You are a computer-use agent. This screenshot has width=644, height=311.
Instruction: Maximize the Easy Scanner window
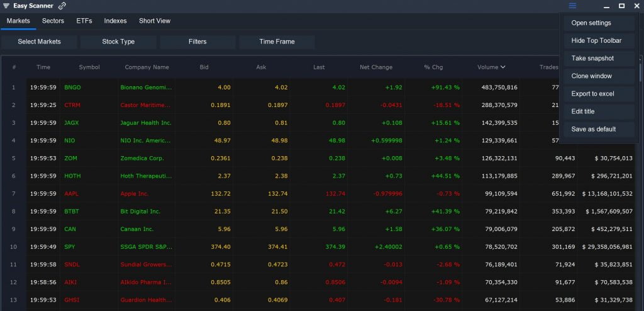(x=622, y=6)
